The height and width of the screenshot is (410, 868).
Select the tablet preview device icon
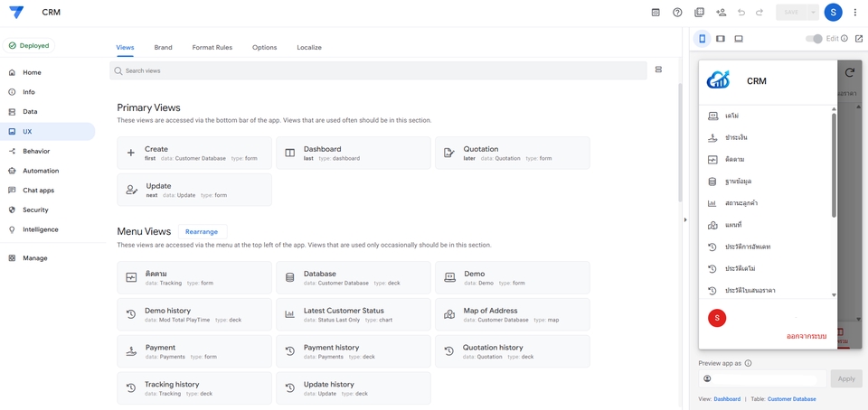(721, 39)
